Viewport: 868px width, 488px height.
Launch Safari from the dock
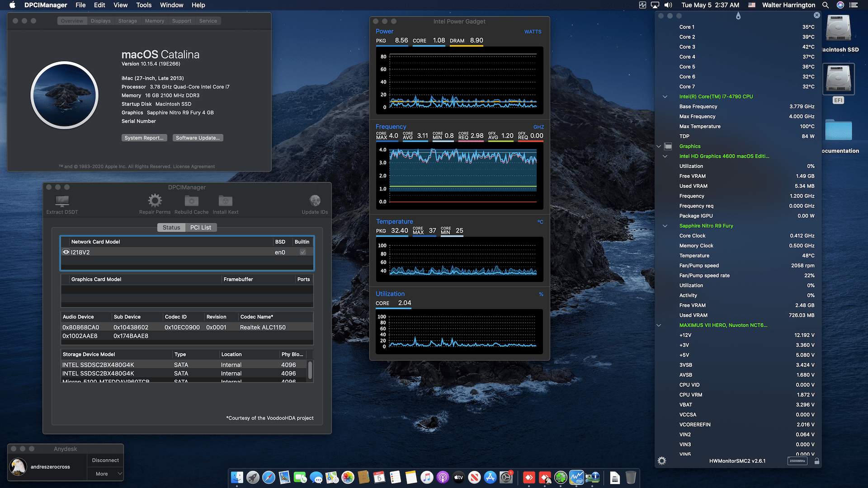(x=269, y=477)
